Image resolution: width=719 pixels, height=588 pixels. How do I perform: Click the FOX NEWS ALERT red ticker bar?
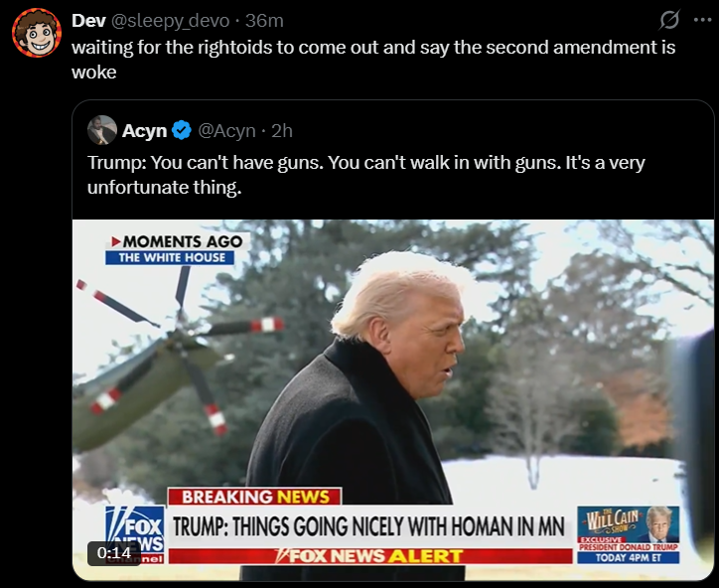pyautogui.click(x=370, y=556)
